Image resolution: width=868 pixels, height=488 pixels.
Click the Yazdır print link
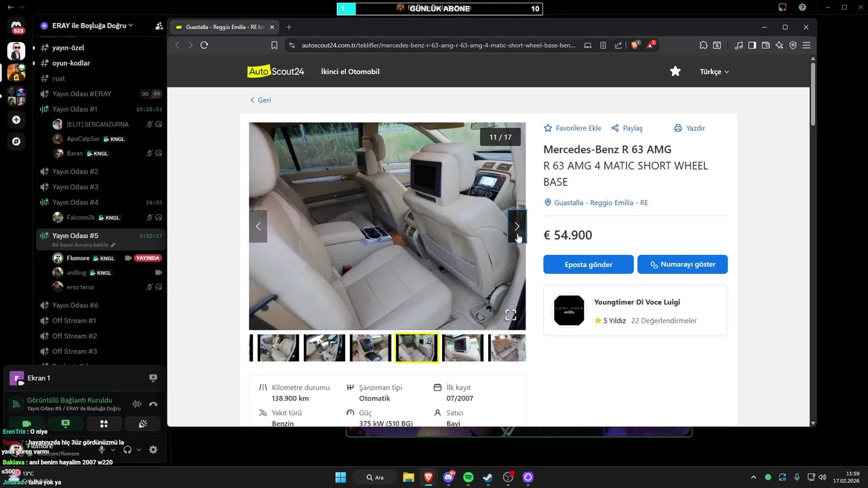coord(690,128)
